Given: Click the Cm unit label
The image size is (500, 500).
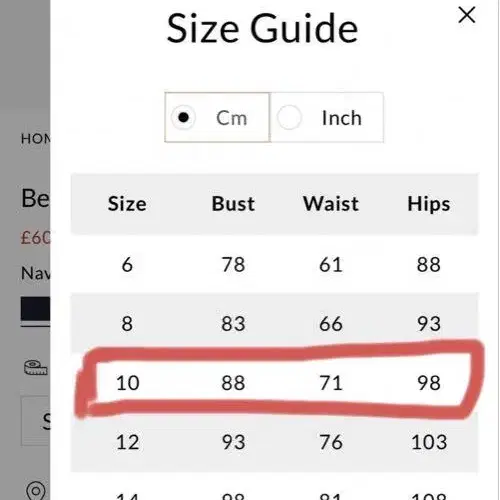Looking at the screenshot, I should click(232, 118).
